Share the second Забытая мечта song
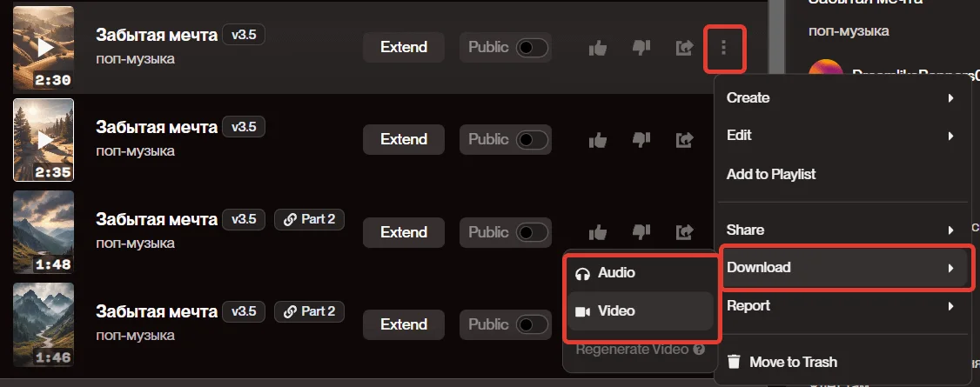The width and height of the screenshot is (980, 387). pos(684,140)
